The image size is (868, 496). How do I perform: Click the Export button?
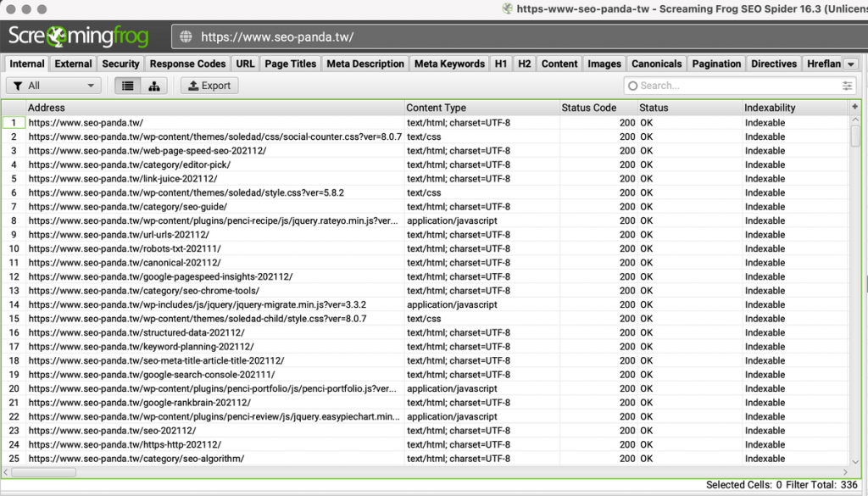coord(209,86)
